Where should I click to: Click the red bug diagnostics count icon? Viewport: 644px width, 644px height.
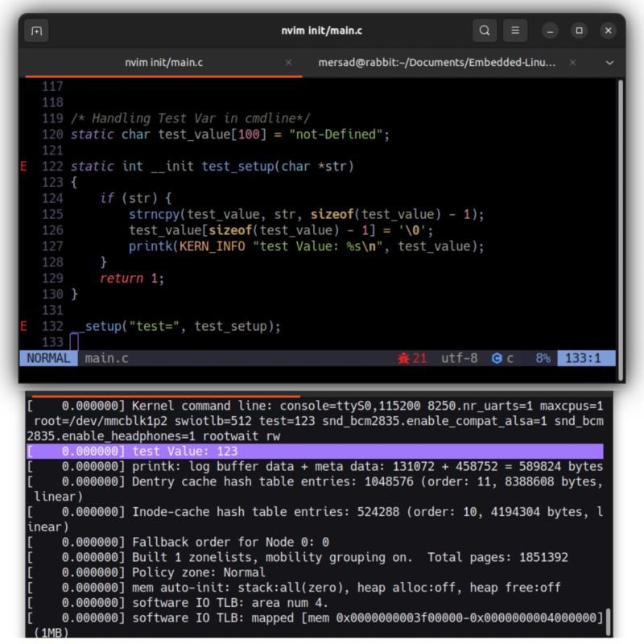coord(403,358)
